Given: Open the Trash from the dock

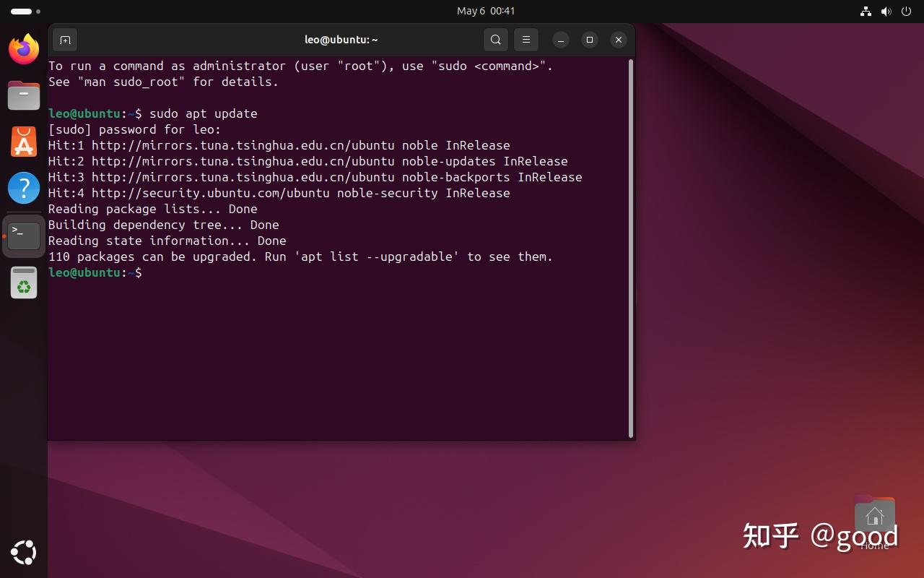Looking at the screenshot, I should (23, 282).
